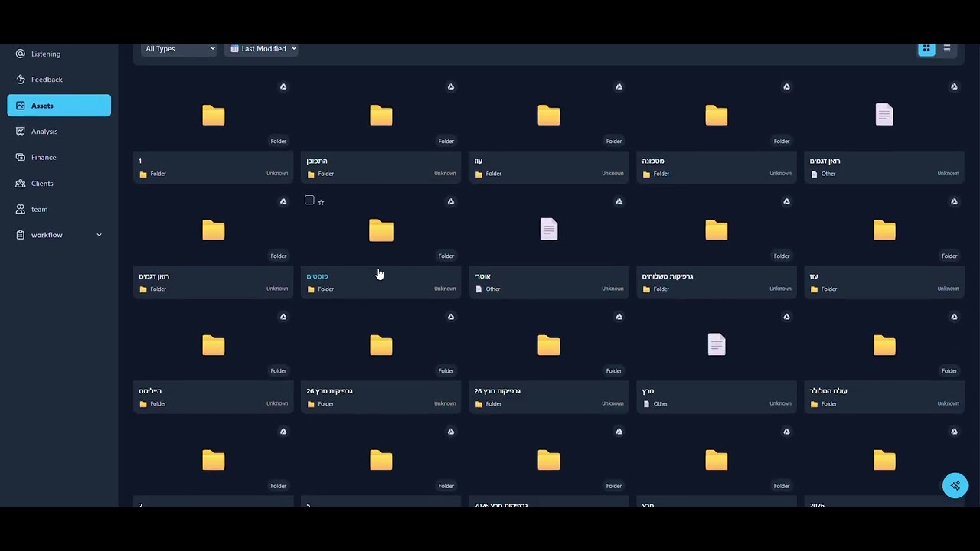Viewport: 980px width, 551px height.
Task: Open the Last Modified sort dropdown
Action: click(x=262, y=49)
